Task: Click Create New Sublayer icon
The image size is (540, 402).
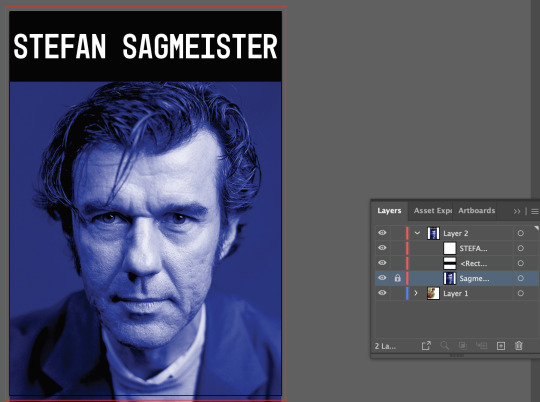Action: click(481, 346)
